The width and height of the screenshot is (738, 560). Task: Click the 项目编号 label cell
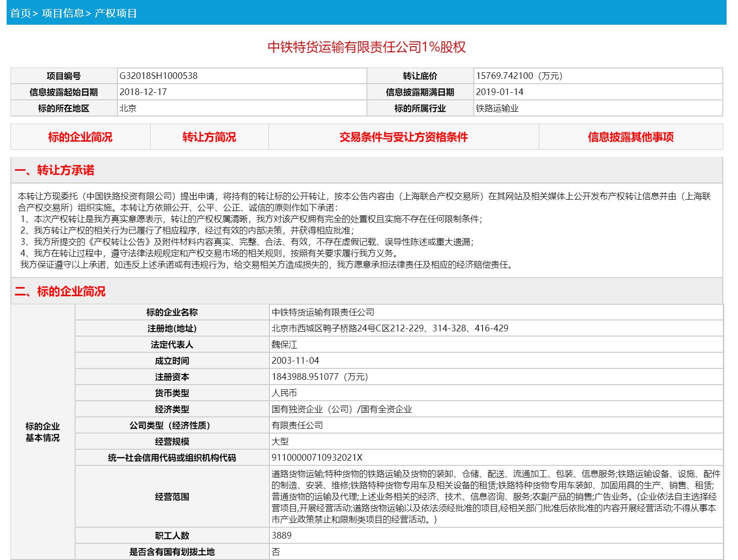tap(64, 76)
